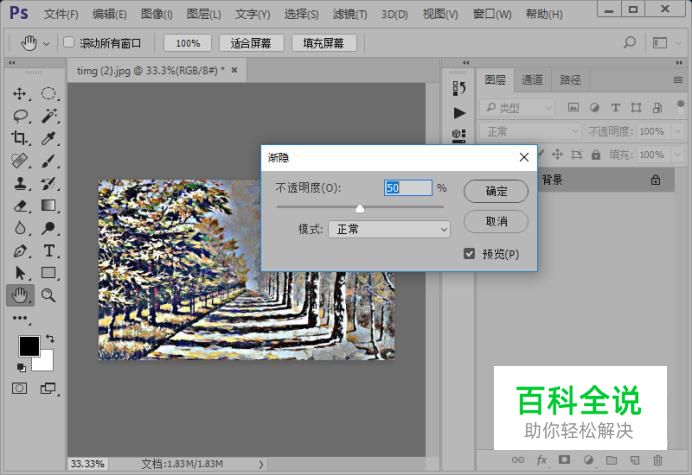Change the screen mode
Viewport: 692px width, 475px height.
(x=48, y=388)
